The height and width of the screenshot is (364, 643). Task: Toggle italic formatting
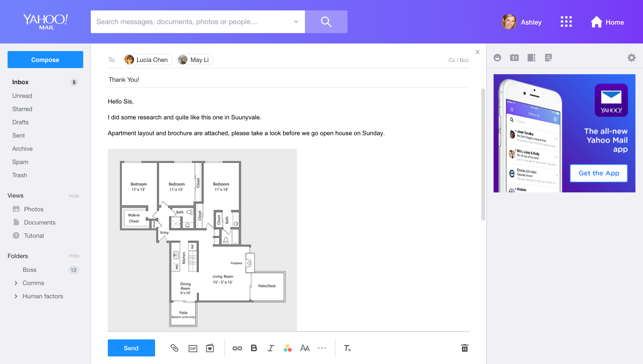coord(271,348)
